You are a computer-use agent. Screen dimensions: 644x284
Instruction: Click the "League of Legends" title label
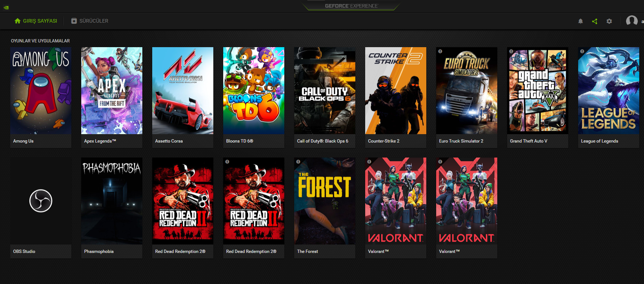point(599,141)
